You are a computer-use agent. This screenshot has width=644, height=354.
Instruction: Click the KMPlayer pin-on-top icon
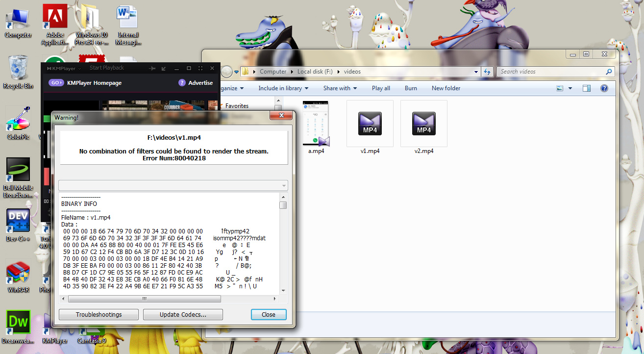coord(152,68)
